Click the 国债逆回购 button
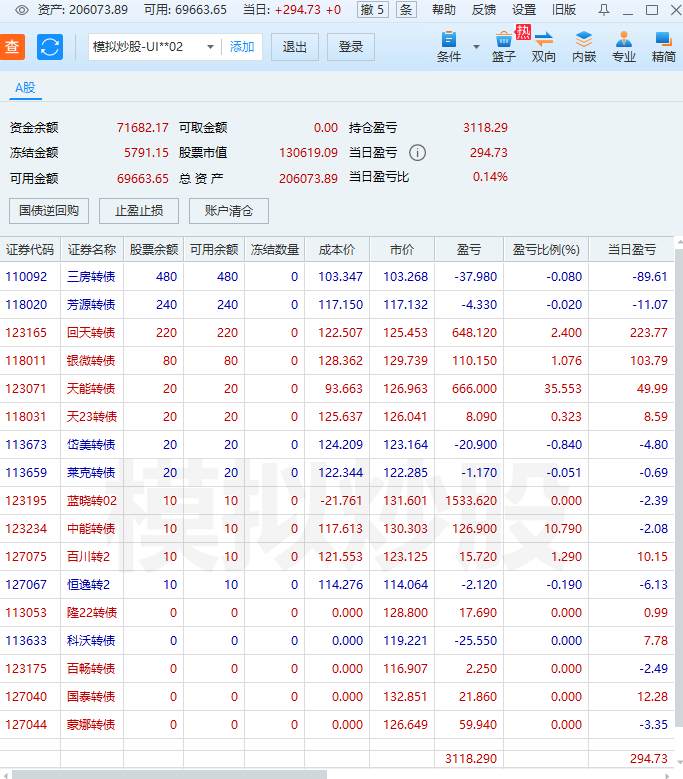Screen dimensions: 683x779 pyautogui.click(x=49, y=211)
